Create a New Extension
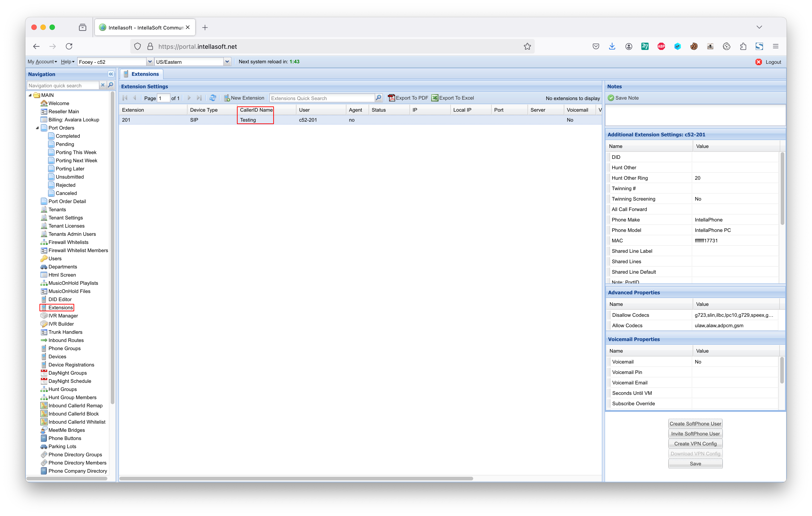812x516 pixels. pyautogui.click(x=244, y=98)
